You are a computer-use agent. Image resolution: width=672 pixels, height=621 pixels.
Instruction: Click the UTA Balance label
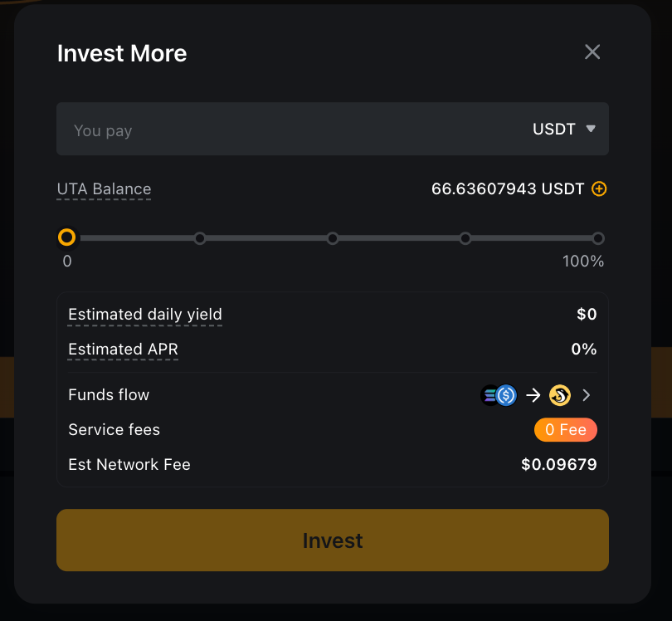point(104,189)
